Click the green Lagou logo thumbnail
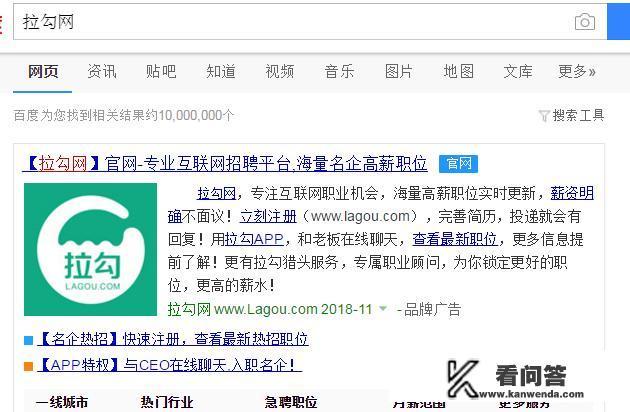This screenshot has height=412, width=630. coord(90,249)
